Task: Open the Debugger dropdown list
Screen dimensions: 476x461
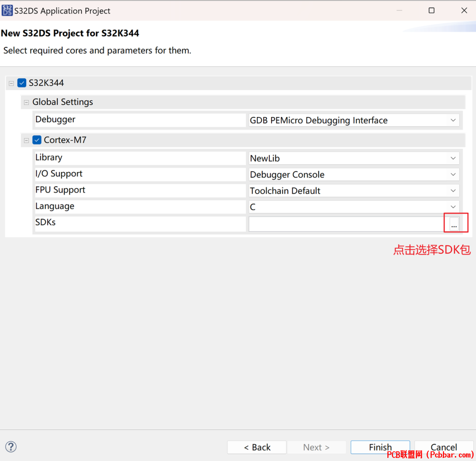Action: [x=353, y=120]
